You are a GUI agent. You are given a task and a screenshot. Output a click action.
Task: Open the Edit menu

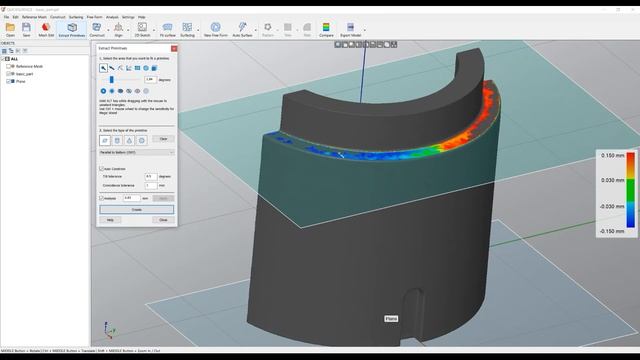tap(16, 17)
